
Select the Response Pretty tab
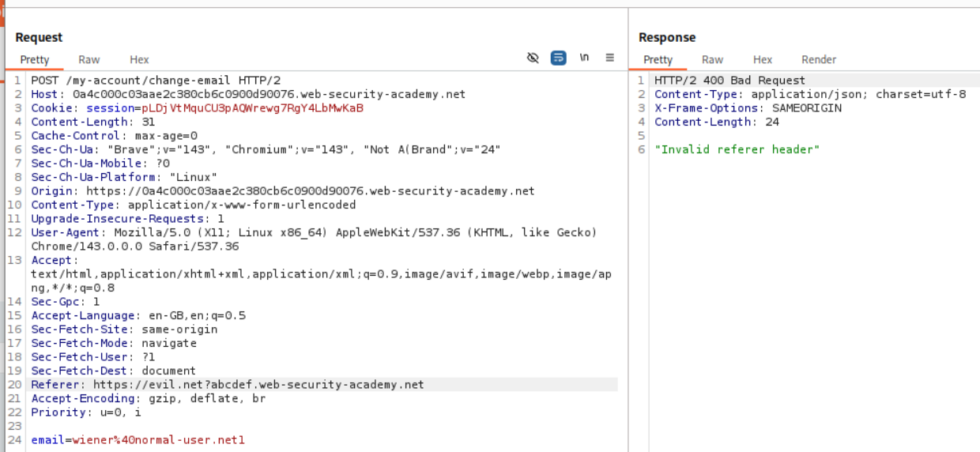(x=658, y=59)
